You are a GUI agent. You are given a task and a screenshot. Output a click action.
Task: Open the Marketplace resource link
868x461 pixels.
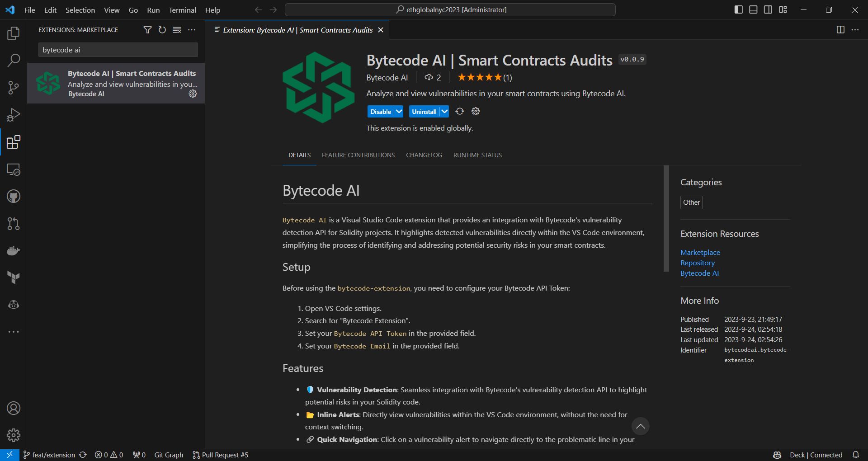click(x=700, y=252)
